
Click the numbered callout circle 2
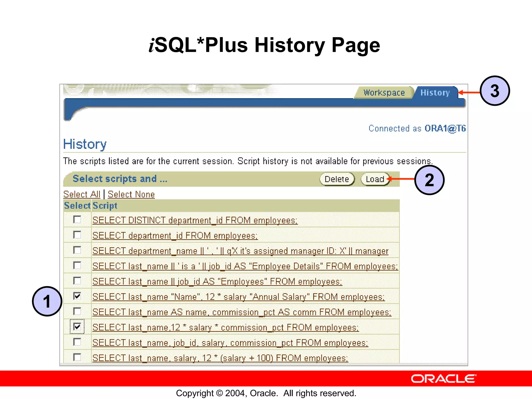click(x=429, y=180)
